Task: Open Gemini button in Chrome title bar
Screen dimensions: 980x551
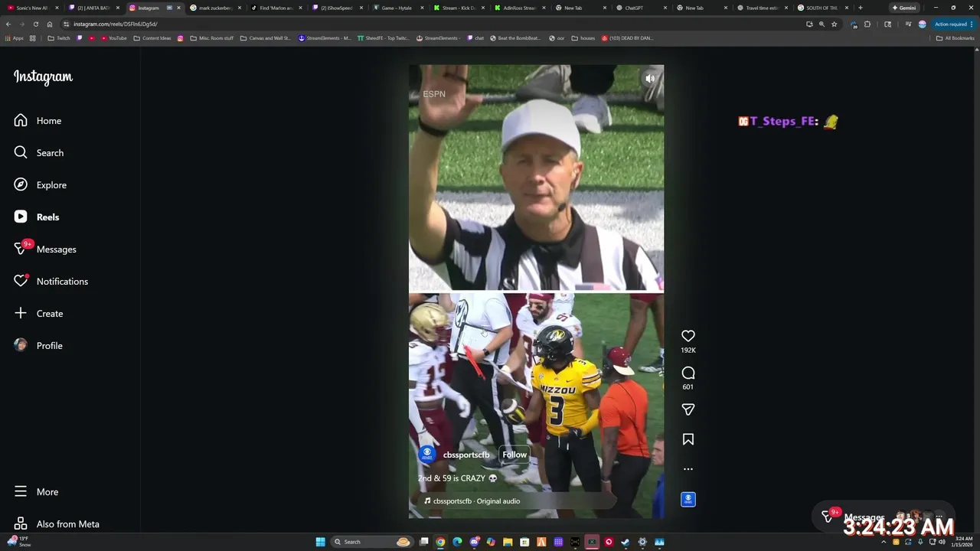Action: tap(904, 8)
